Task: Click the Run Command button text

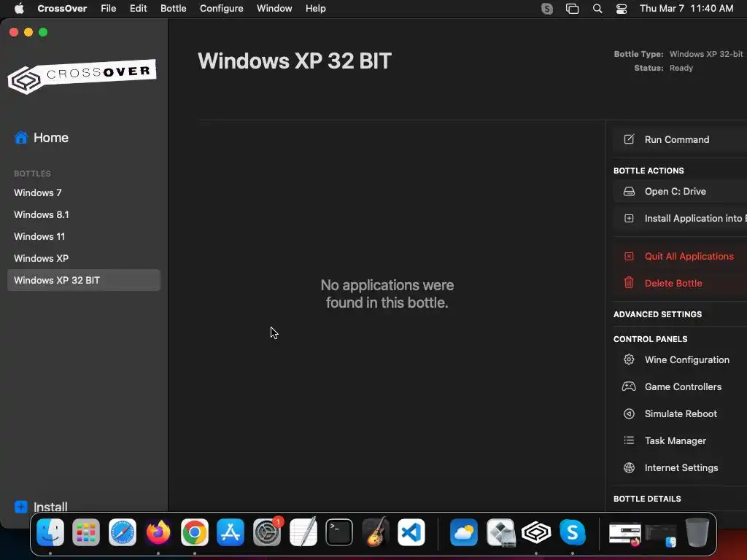Action: pos(676,139)
